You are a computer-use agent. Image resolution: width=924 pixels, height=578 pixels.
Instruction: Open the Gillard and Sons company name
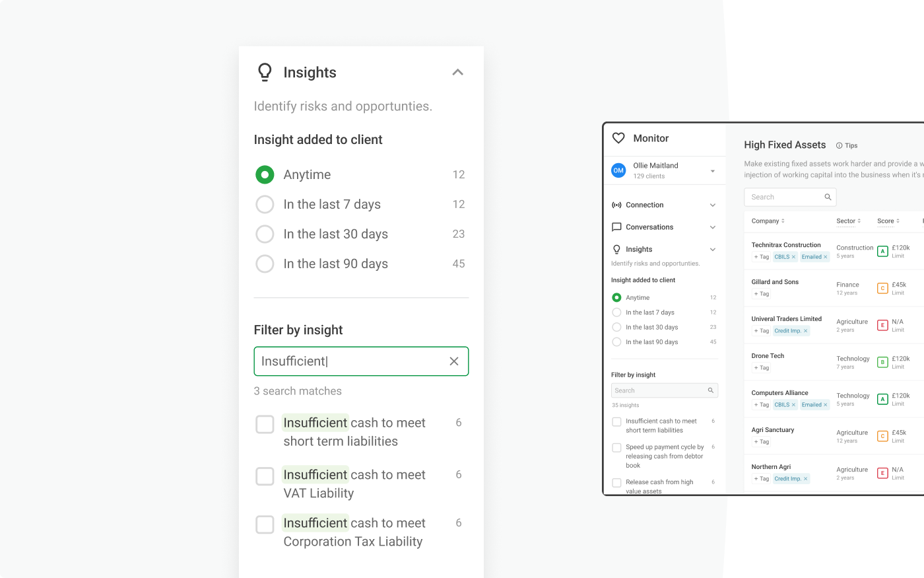coord(775,282)
